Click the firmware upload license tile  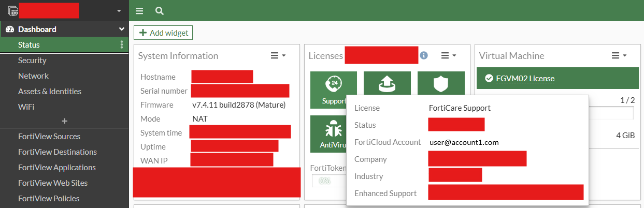(x=387, y=83)
